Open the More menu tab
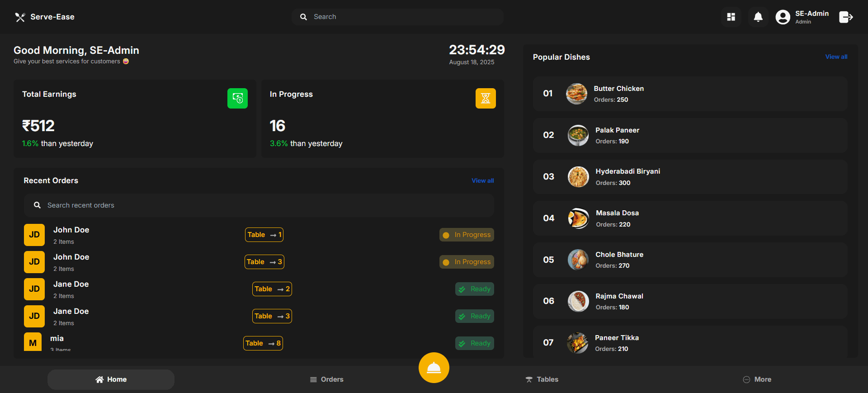 tap(757, 379)
